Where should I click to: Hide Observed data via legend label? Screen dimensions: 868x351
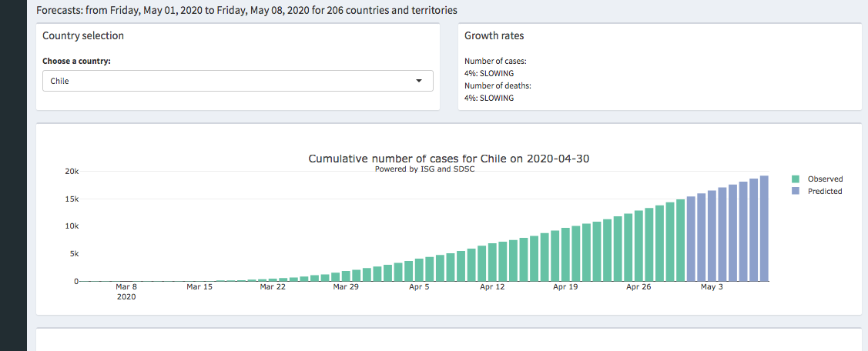(x=825, y=179)
